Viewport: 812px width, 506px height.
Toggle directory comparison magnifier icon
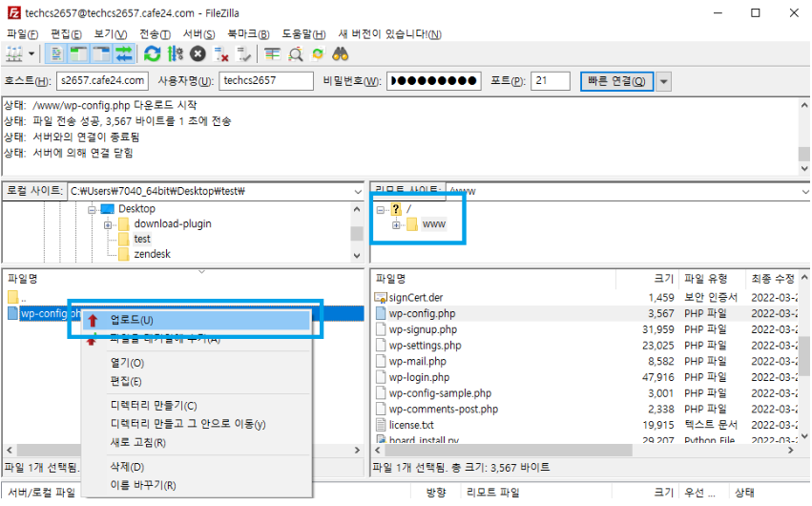(x=295, y=53)
